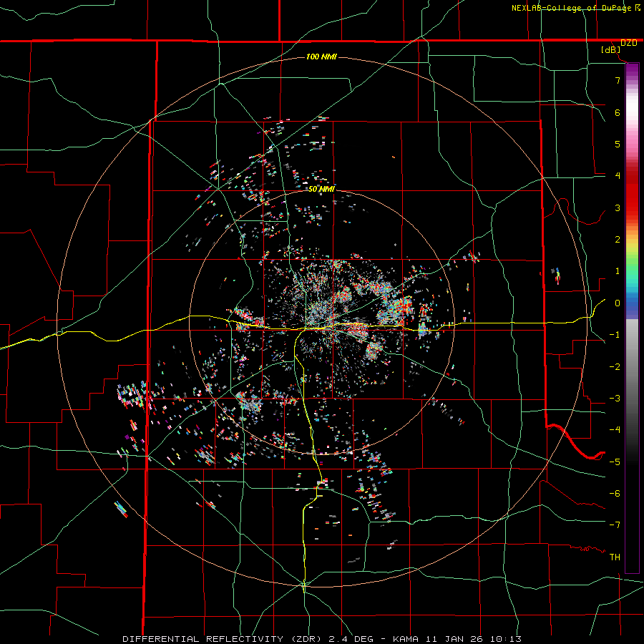Click the "DIFFERENTIAL REFLECTIVITY (ZDR)" product title
644x644 pixels.
click(x=223, y=639)
